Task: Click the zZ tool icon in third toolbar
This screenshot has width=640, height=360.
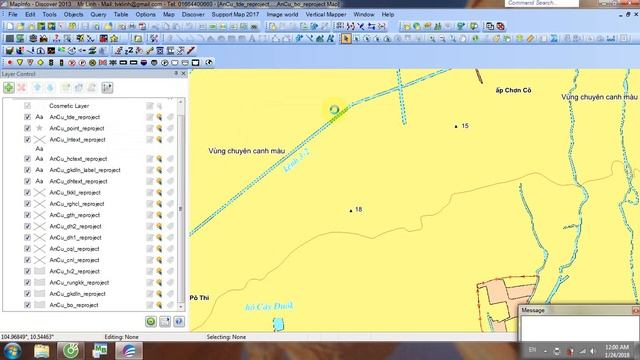Action: (x=129, y=51)
